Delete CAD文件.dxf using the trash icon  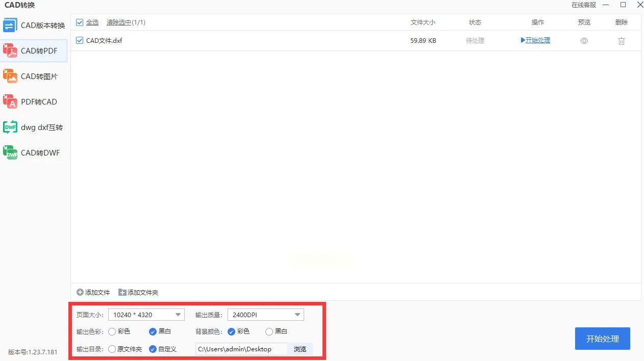point(622,41)
